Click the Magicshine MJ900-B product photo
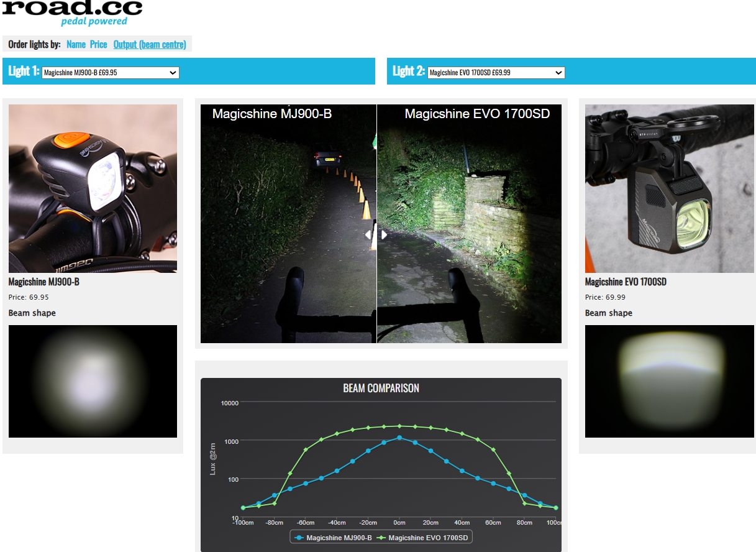Viewport: 756px width, 552px height. click(x=93, y=188)
